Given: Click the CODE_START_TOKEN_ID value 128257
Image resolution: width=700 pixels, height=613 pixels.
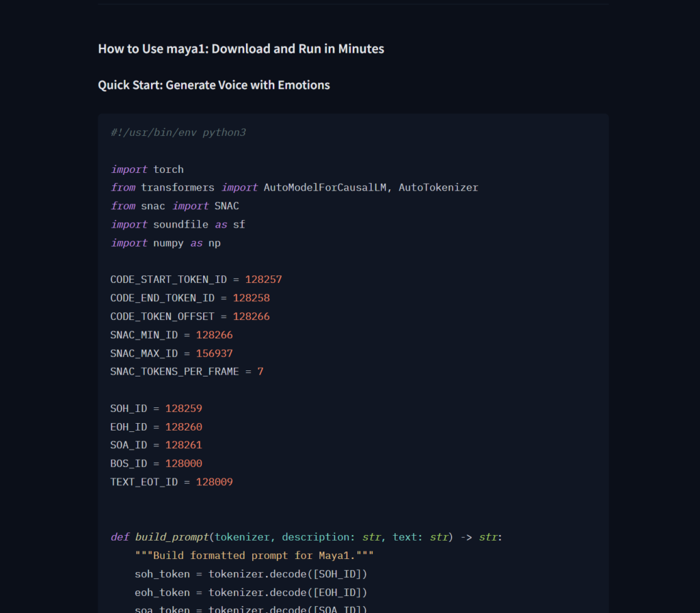Looking at the screenshot, I should tap(263, 280).
